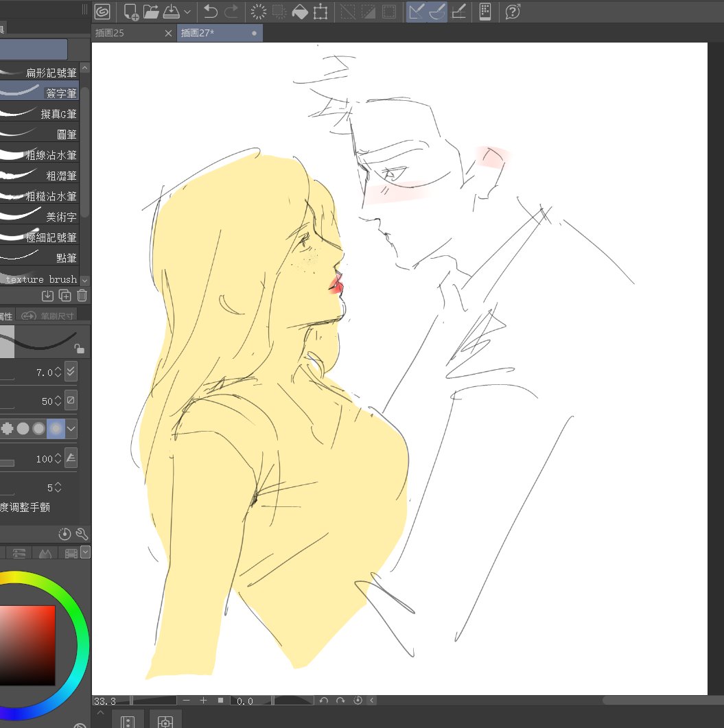724x728 pixels.
Task: Toggle snap to grid
Action: click(x=459, y=12)
